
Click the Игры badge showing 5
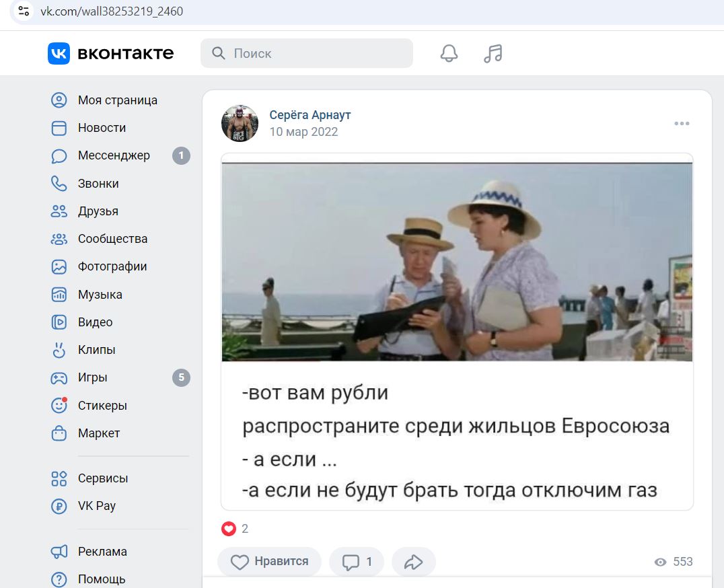pyautogui.click(x=181, y=377)
